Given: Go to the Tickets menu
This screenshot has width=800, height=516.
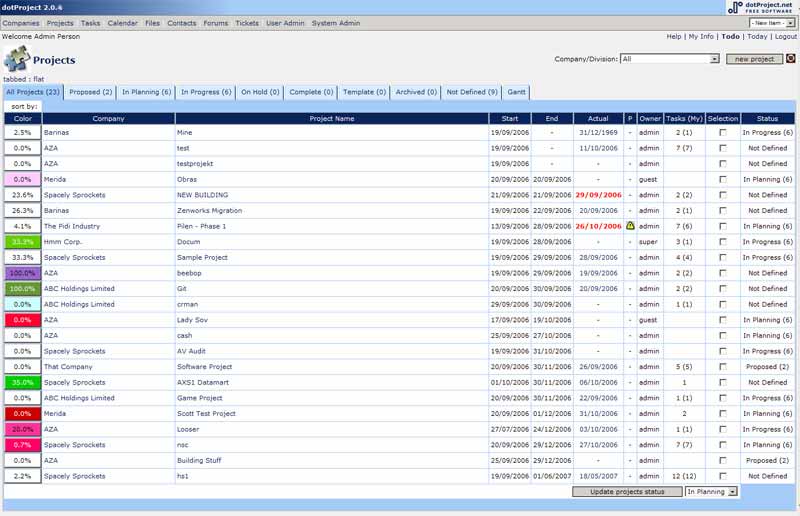Looking at the screenshot, I should [x=246, y=22].
